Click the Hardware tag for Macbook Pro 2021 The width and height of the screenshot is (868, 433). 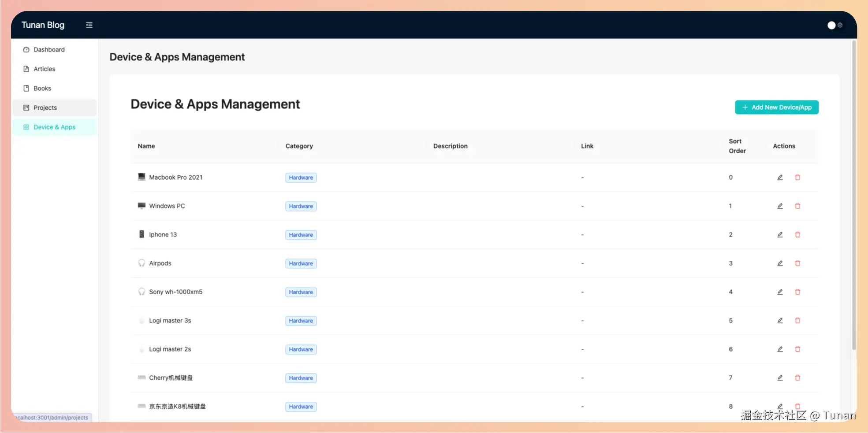click(x=301, y=178)
